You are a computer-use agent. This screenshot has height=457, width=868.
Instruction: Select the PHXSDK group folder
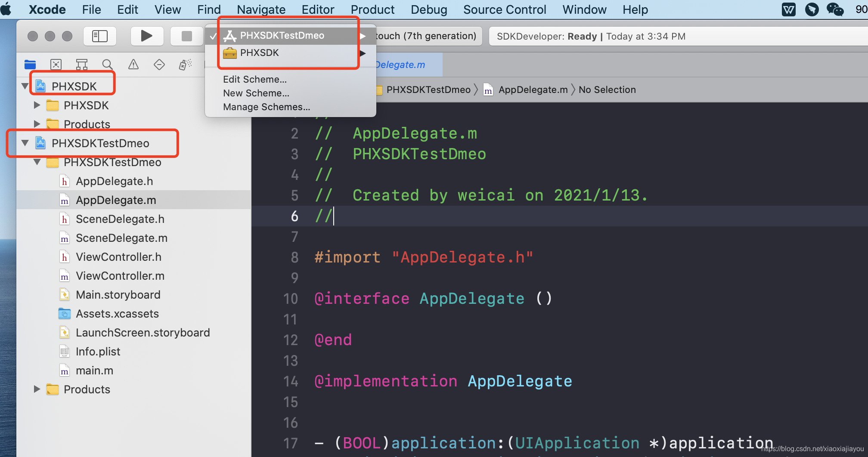click(86, 105)
